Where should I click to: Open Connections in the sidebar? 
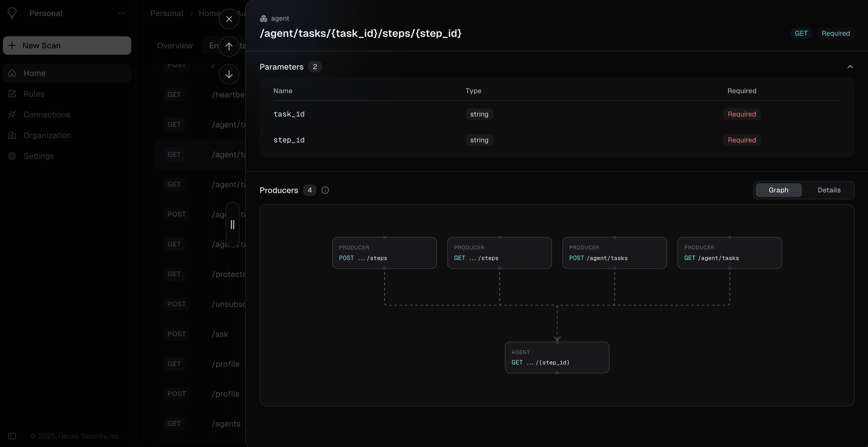tap(47, 114)
